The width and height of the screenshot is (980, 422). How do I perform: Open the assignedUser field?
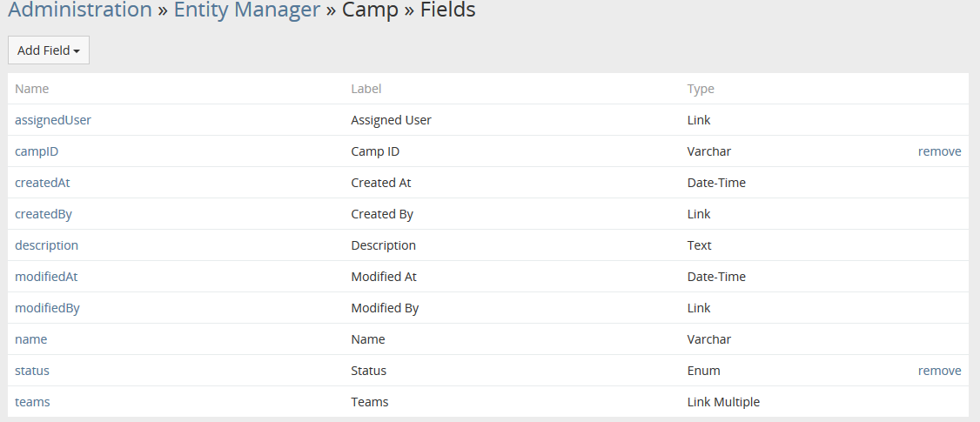(53, 120)
